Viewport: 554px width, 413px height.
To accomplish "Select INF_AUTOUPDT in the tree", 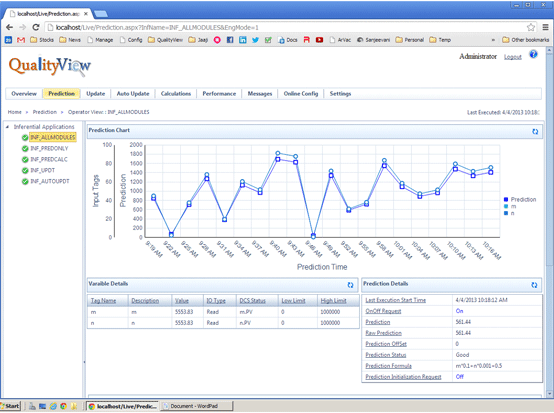I will (x=50, y=181).
